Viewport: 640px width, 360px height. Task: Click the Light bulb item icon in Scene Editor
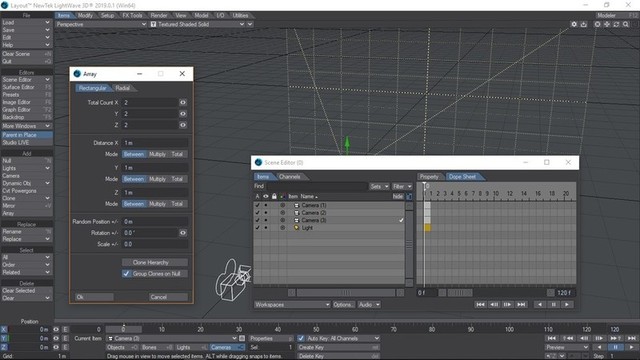(x=297, y=228)
